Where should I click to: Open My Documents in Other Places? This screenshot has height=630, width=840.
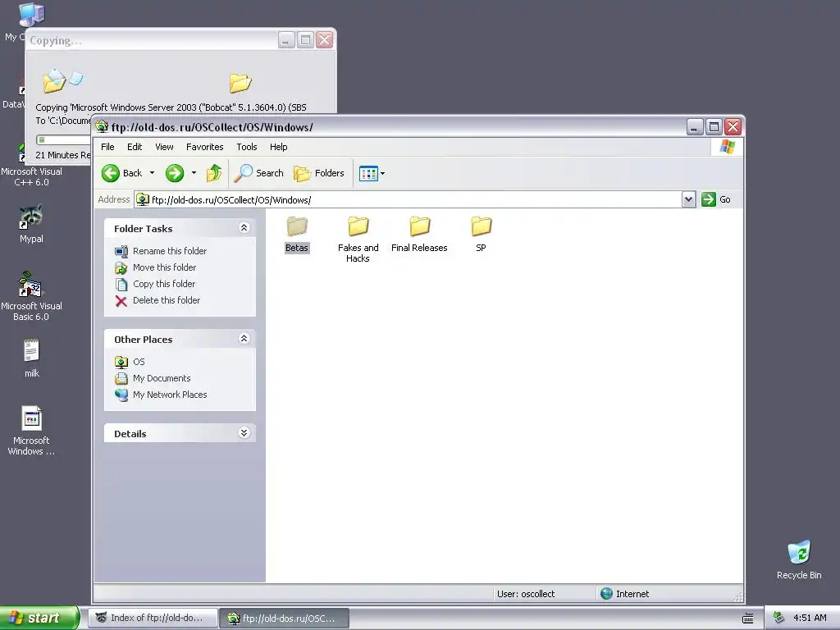153,378
